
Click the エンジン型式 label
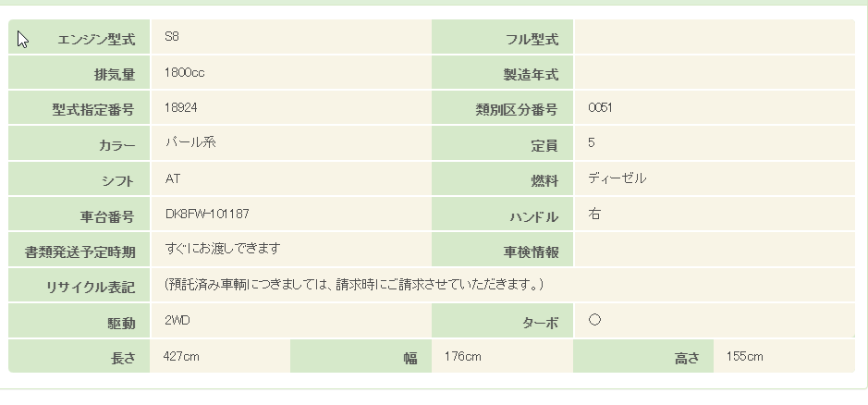[x=96, y=40]
